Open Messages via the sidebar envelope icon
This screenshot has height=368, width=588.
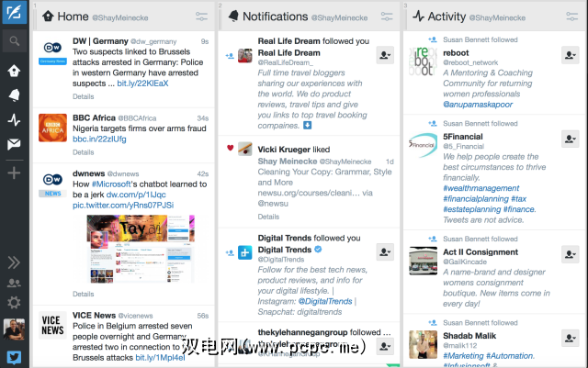point(14,144)
